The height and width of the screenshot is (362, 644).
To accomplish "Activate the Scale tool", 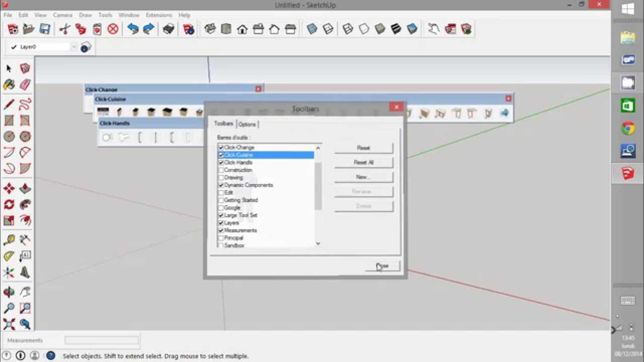I will (x=9, y=220).
